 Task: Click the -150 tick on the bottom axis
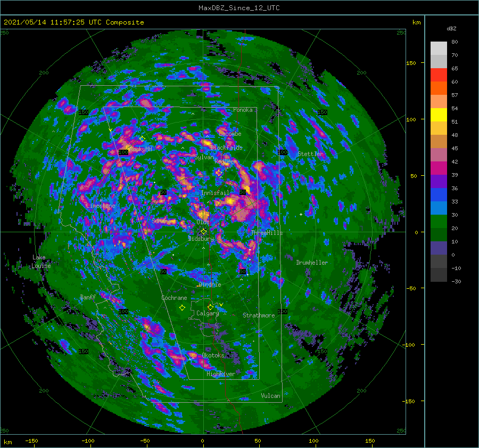[x=32, y=441]
